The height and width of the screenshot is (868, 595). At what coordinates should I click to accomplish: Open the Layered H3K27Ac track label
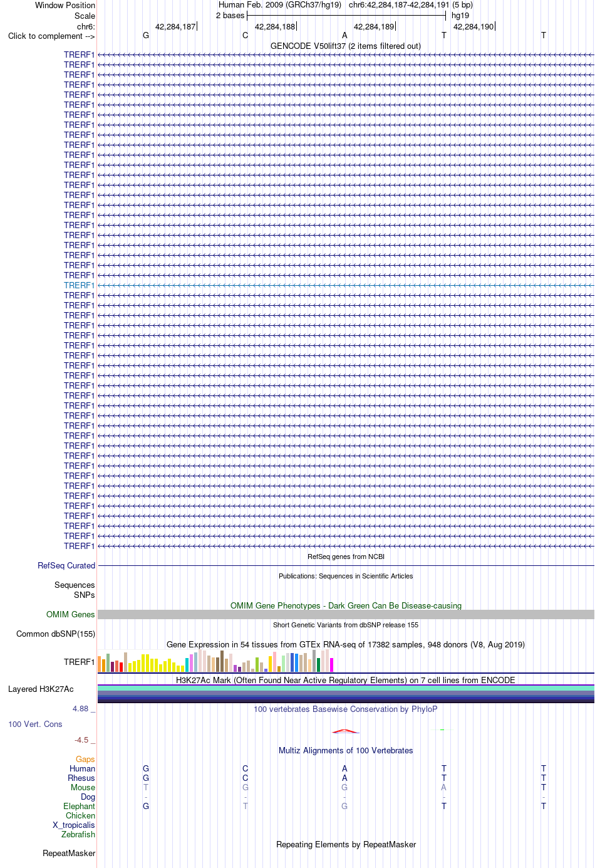[x=41, y=689]
